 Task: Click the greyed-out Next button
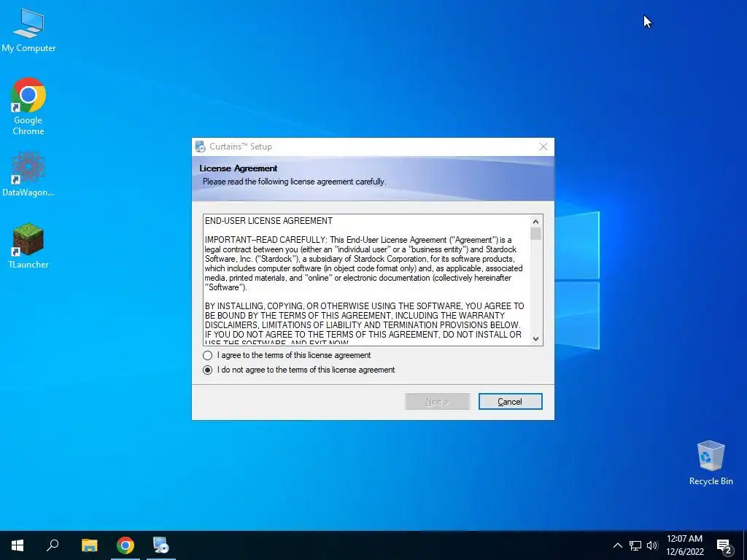[x=438, y=402]
